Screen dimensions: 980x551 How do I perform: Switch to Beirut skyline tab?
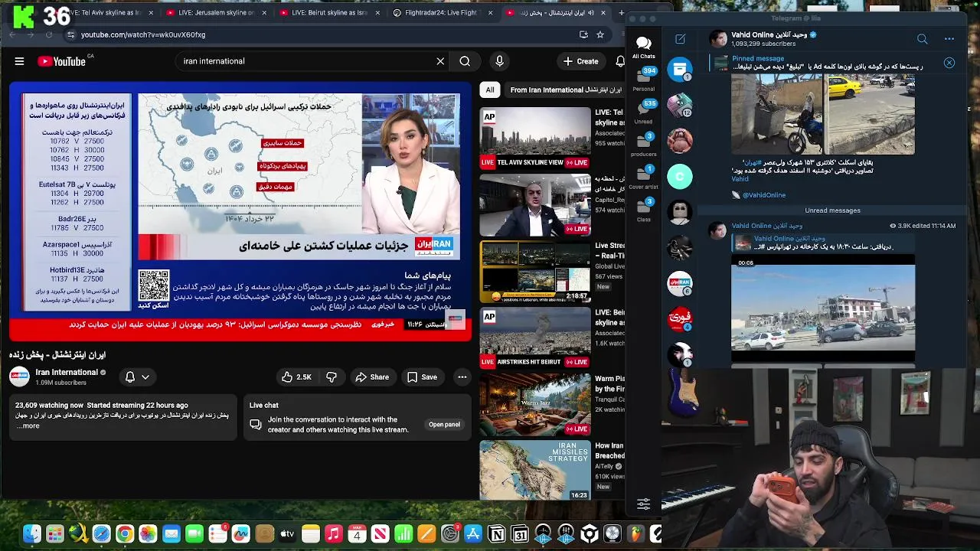tap(329, 13)
